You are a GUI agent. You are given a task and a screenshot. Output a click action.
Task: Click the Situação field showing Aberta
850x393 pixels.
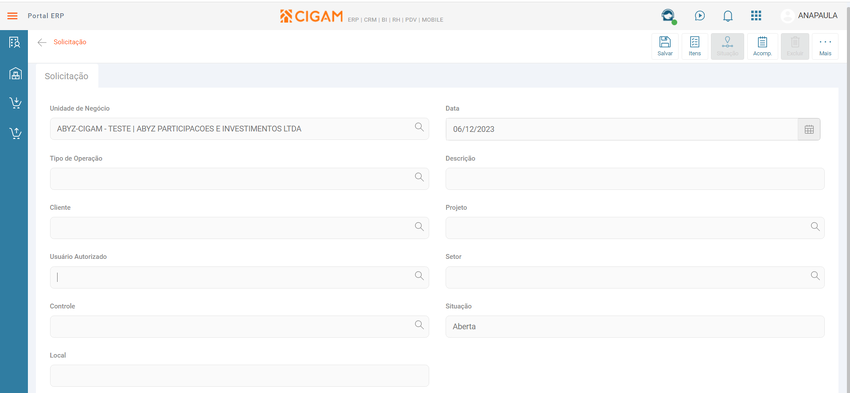(635, 326)
